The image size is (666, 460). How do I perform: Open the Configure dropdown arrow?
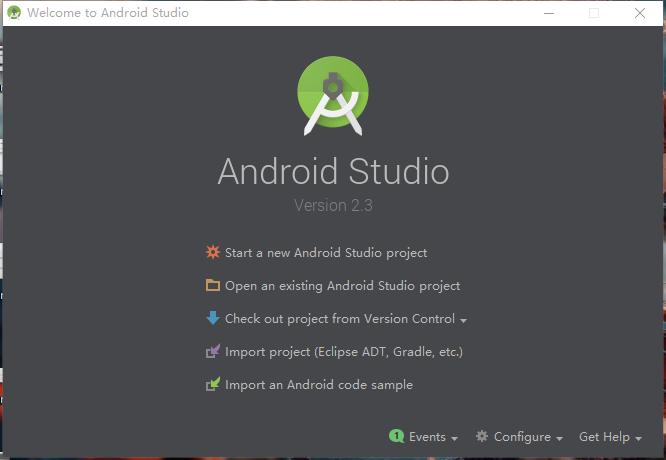560,438
